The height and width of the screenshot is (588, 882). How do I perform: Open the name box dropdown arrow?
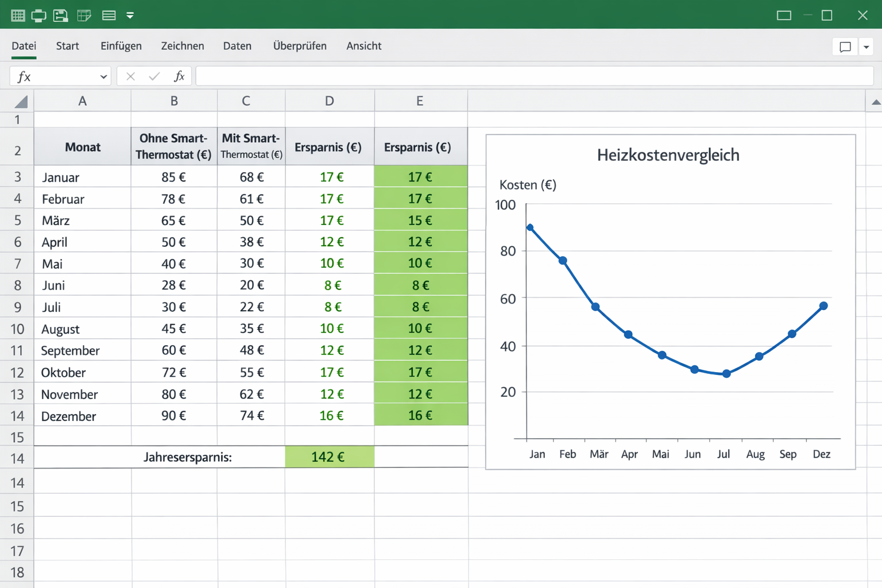[103, 77]
